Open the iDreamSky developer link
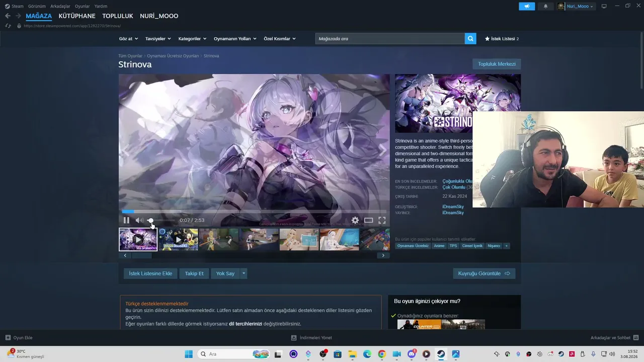 coord(453,207)
